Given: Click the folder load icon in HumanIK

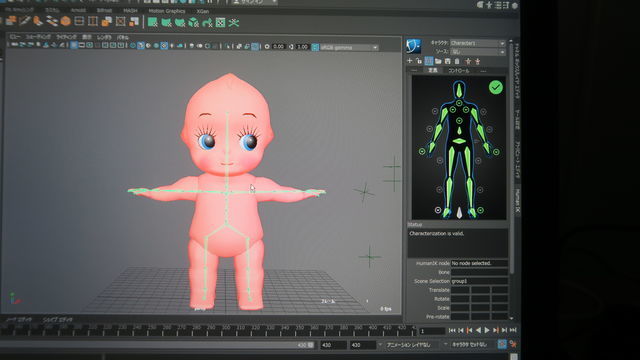Looking at the screenshot, I should (438, 61).
